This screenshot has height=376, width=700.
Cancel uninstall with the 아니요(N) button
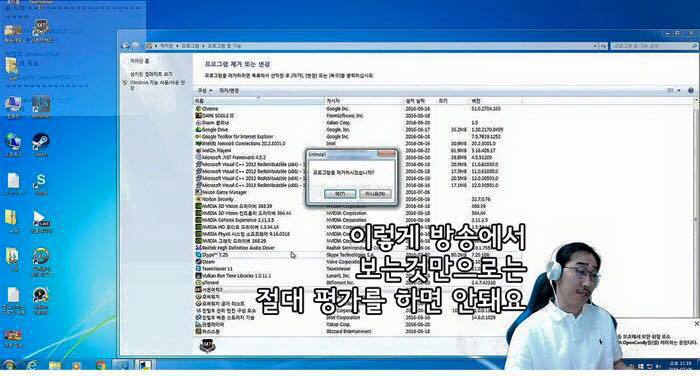point(375,194)
